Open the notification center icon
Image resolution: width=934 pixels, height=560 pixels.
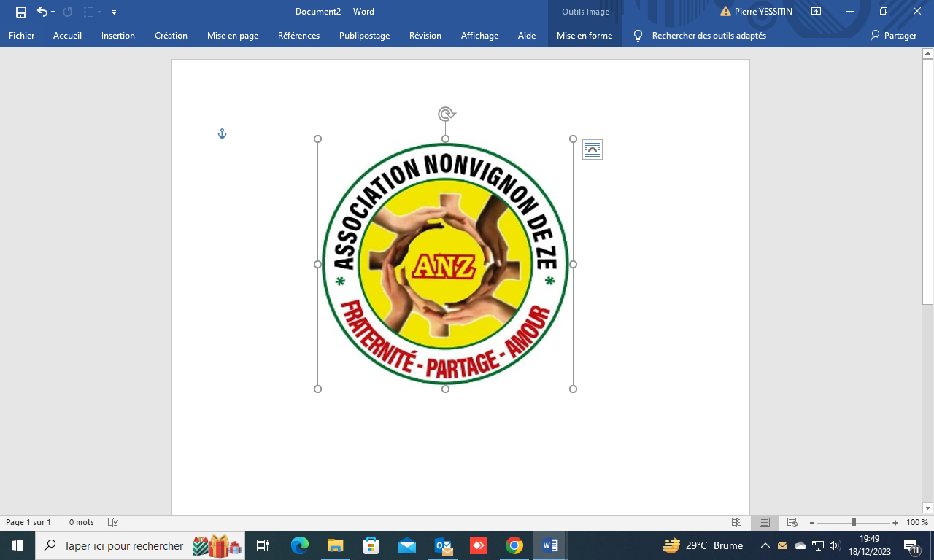tap(911, 545)
